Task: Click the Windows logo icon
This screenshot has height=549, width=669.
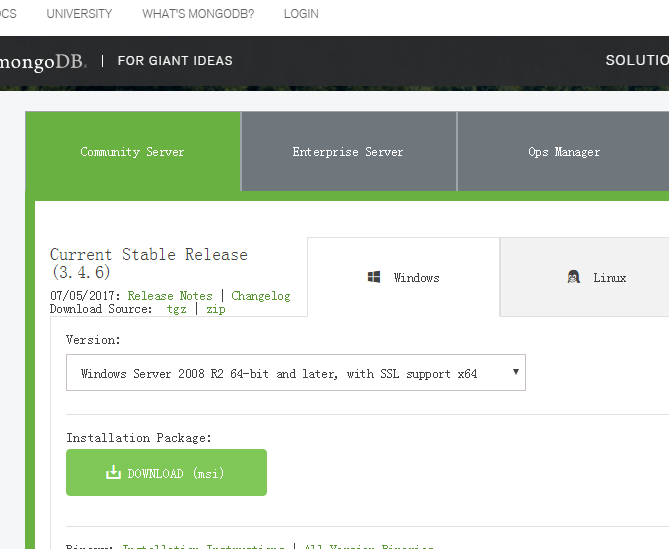Action: coord(374,277)
